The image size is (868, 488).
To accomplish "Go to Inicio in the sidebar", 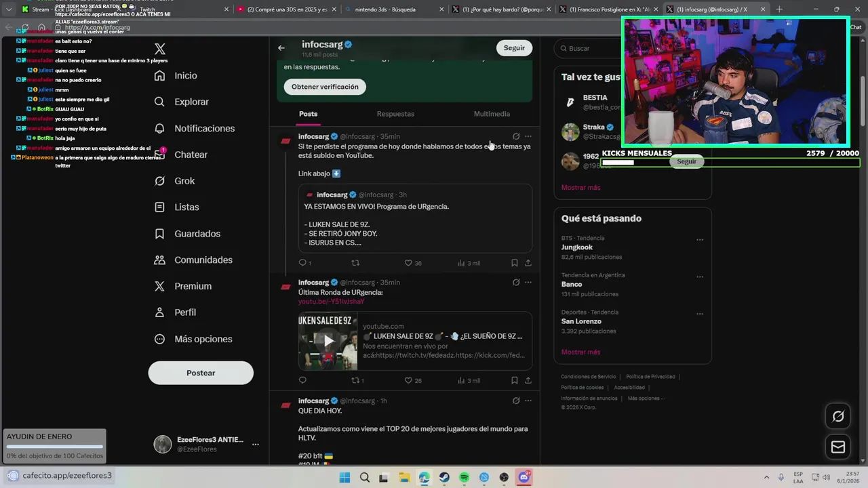I will (x=176, y=76).
